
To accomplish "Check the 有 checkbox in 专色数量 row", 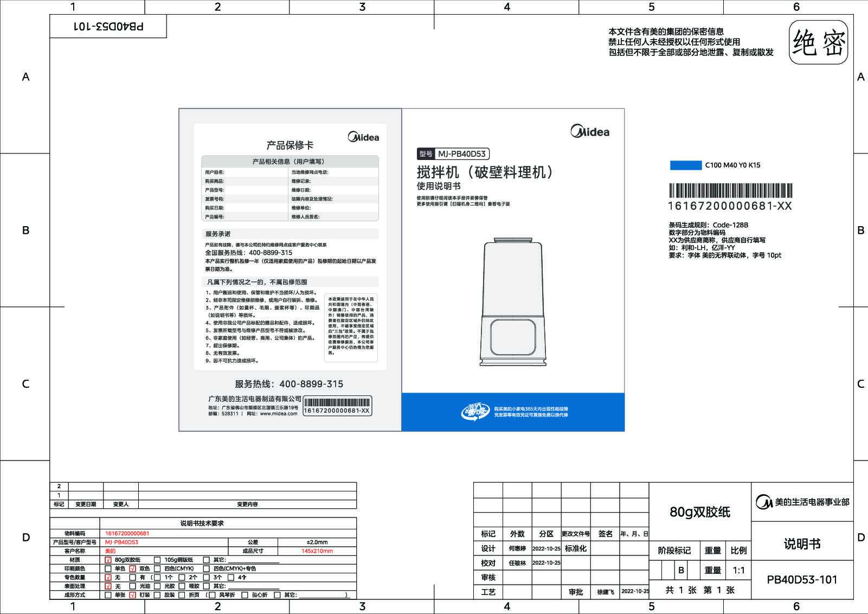I will 132,577.
